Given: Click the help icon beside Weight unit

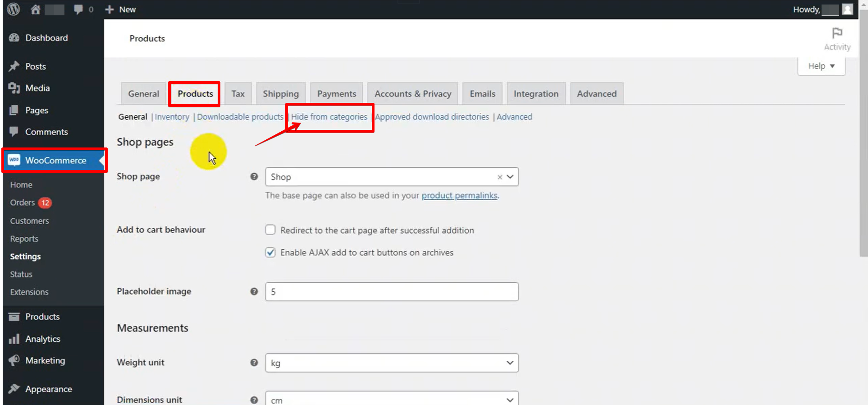Looking at the screenshot, I should tap(254, 363).
